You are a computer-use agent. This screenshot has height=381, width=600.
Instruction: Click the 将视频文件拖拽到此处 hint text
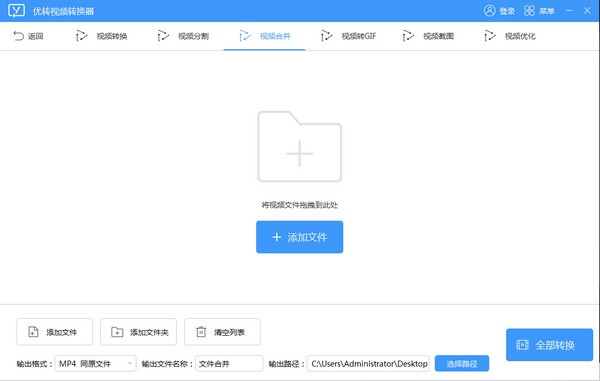(300, 205)
